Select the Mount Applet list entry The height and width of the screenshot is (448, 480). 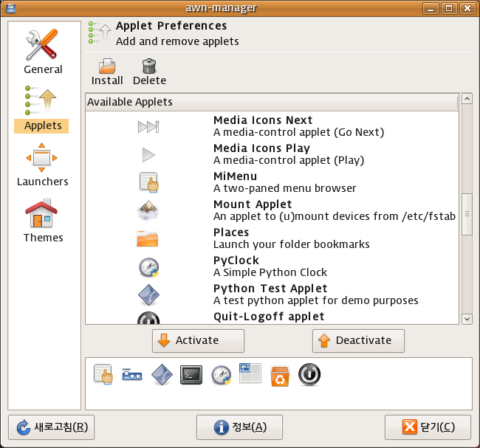tap(272, 210)
